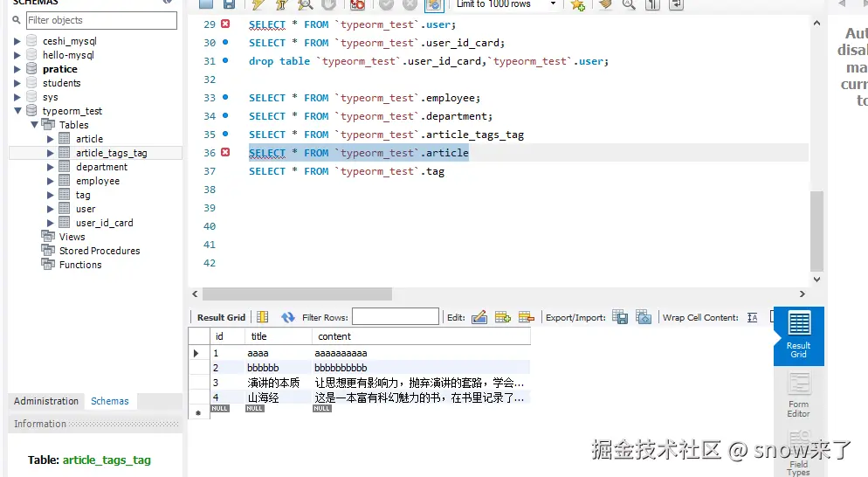The image size is (868, 477).
Task: Toggle the result grid columns icon
Action: coord(262,317)
